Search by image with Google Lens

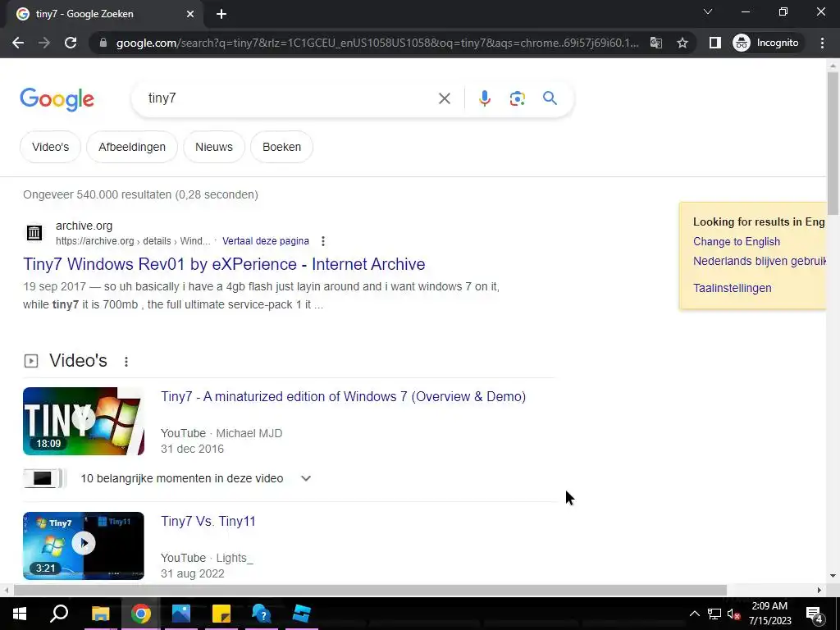(517, 98)
